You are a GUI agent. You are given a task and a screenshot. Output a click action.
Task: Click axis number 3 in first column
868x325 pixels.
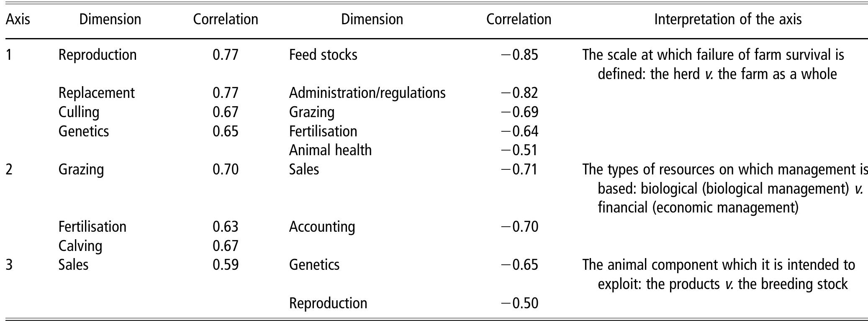(x=9, y=265)
